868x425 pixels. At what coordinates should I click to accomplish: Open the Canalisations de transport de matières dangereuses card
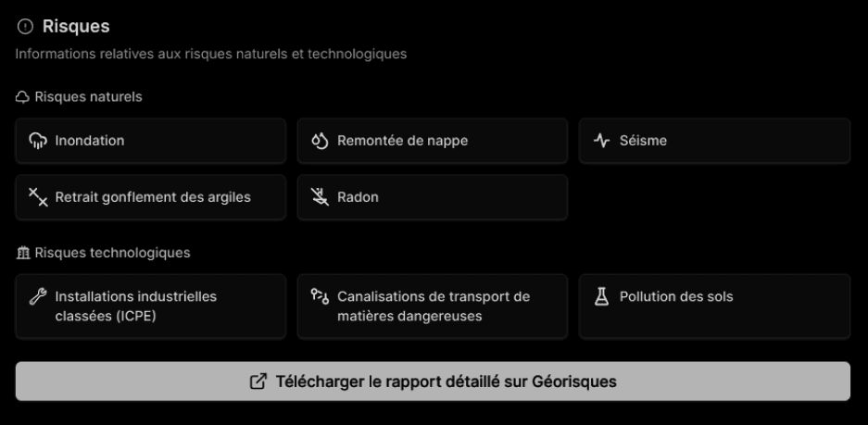[x=433, y=306]
